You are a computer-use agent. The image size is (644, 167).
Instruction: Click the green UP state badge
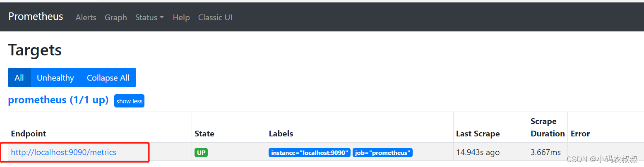point(201,153)
